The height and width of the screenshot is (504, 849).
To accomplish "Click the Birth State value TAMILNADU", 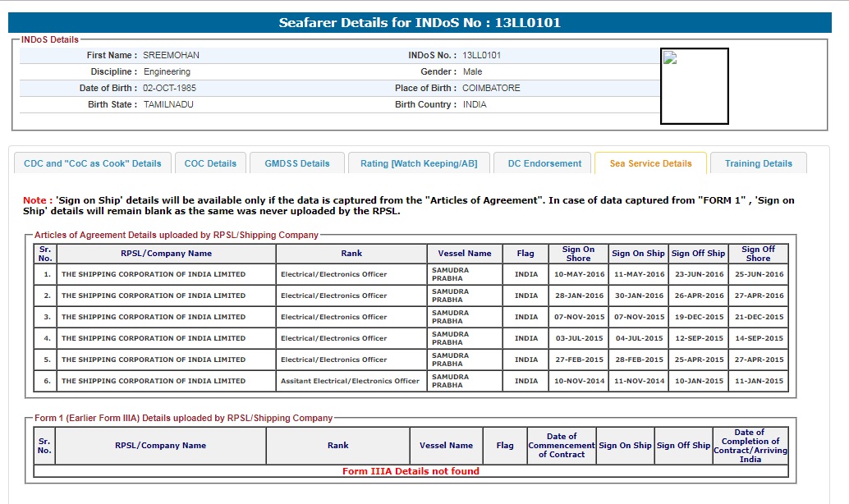I will pyautogui.click(x=168, y=104).
